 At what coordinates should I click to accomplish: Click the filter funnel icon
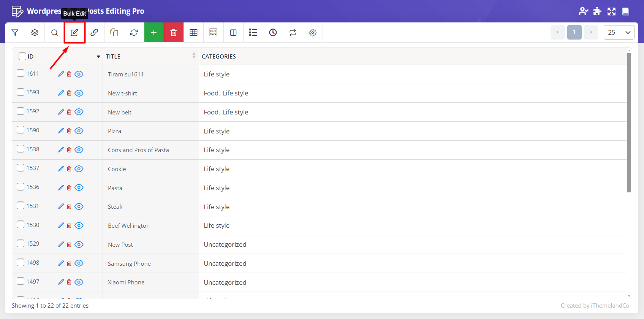[15, 33]
